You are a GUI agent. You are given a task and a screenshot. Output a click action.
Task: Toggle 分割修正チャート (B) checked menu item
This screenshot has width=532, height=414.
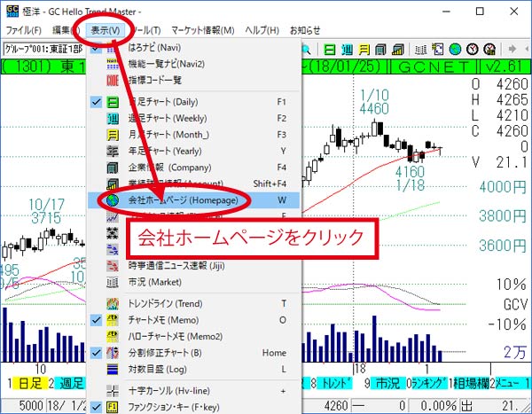[x=193, y=353]
